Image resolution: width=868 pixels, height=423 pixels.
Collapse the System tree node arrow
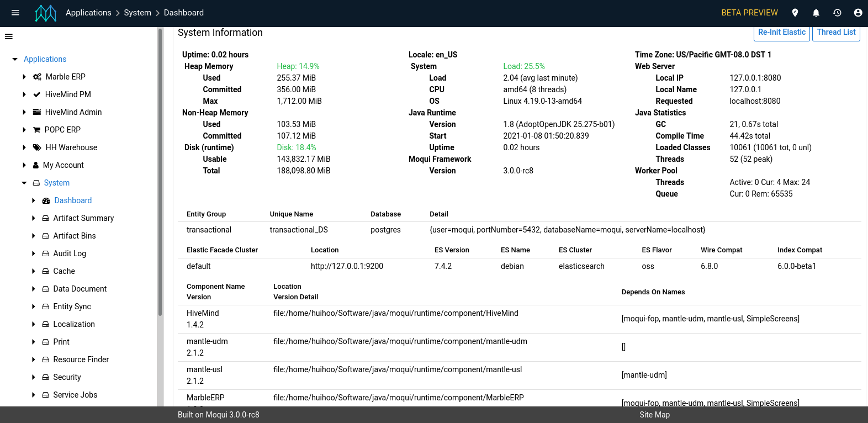[x=24, y=183]
